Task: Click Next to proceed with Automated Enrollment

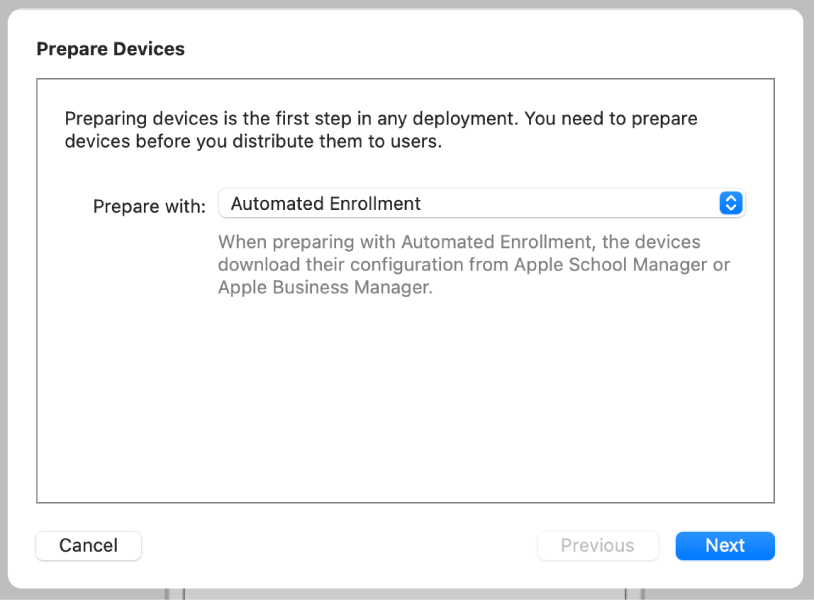Action: 725,545
